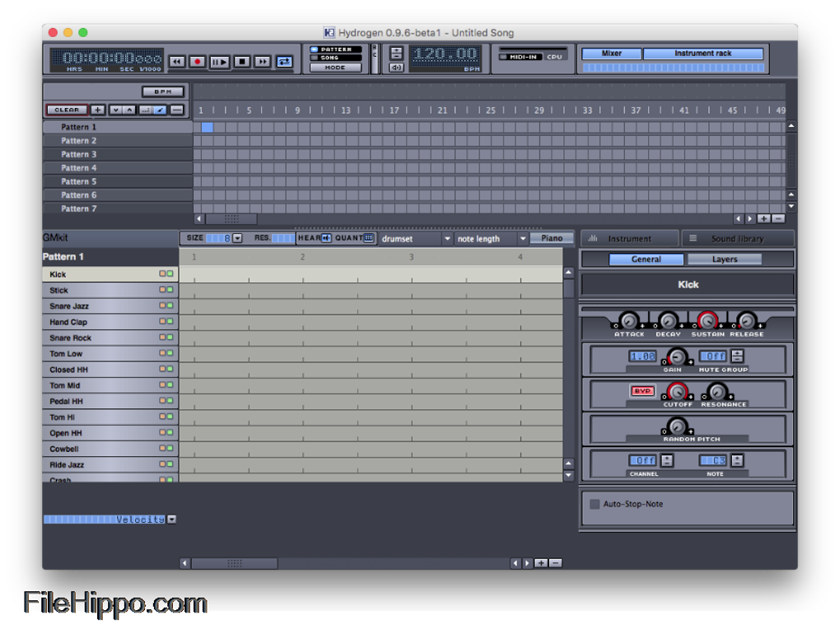The height and width of the screenshot is (630, 840).
Task: Select Pattern 2 in the pattern list
Action: point(118,140)
